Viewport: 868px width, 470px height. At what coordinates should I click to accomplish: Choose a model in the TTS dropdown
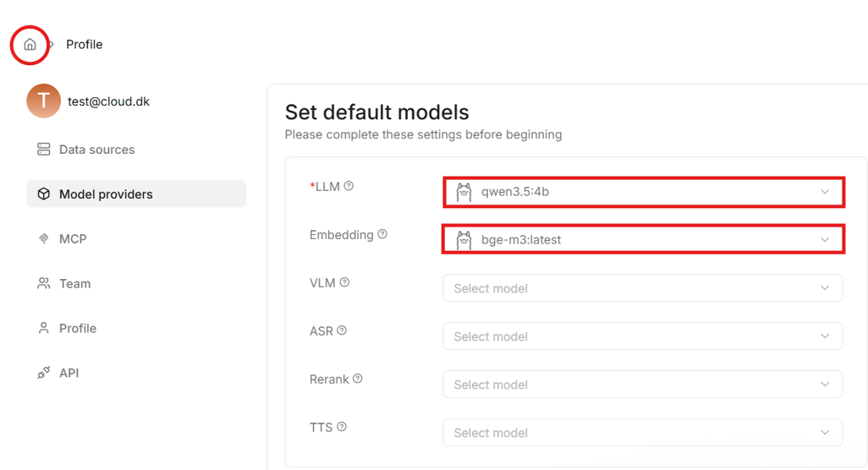coord(643,433)
